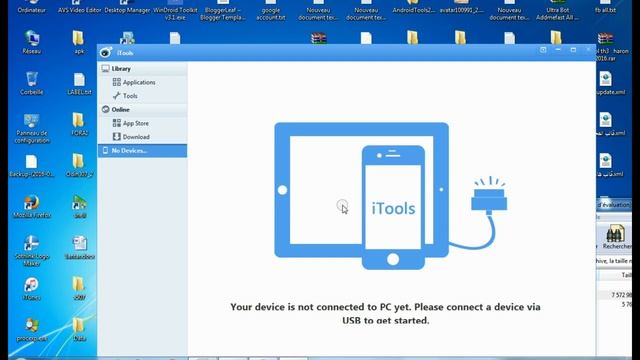This screenshot has height=360, width=640.
Task: Select the Réseau desktop icon
Action: pos(31,42)
